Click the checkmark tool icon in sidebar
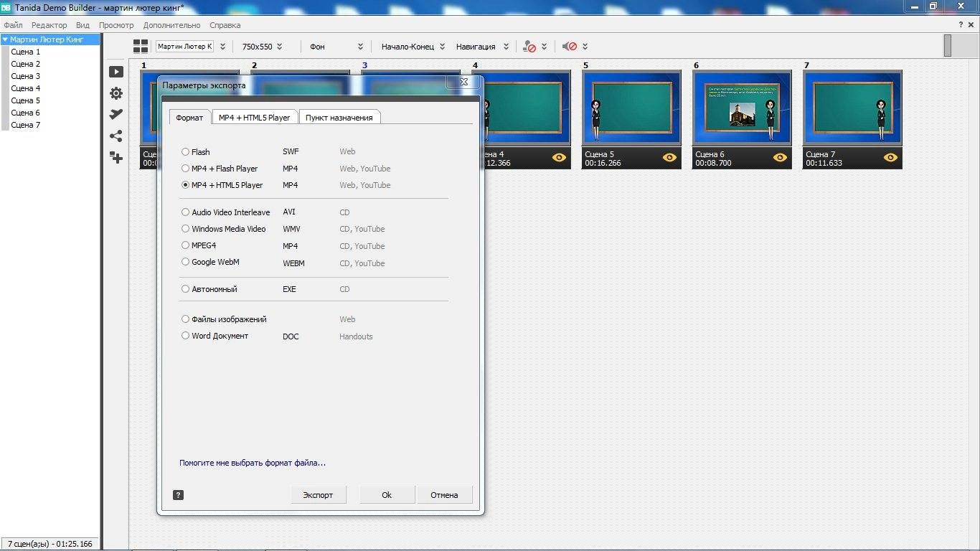Viewport: 980px width, 551px height. coord(116,115)
